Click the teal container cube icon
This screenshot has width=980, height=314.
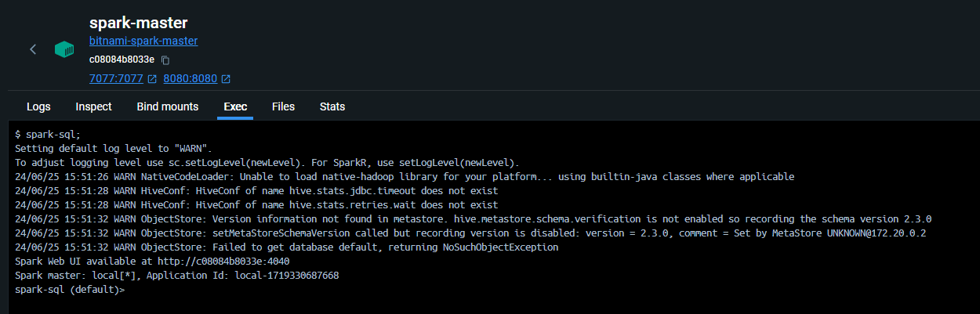[64, 49]
